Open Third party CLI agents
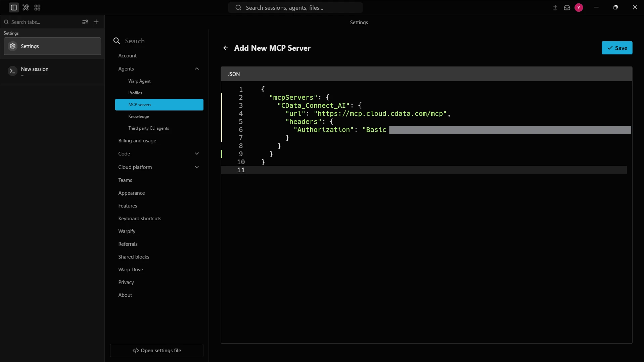This screenshot has height=362, width=644. tap(148, 128)
